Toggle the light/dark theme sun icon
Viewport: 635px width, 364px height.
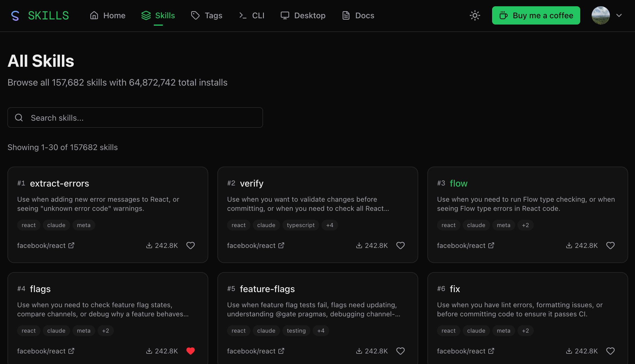475,15
